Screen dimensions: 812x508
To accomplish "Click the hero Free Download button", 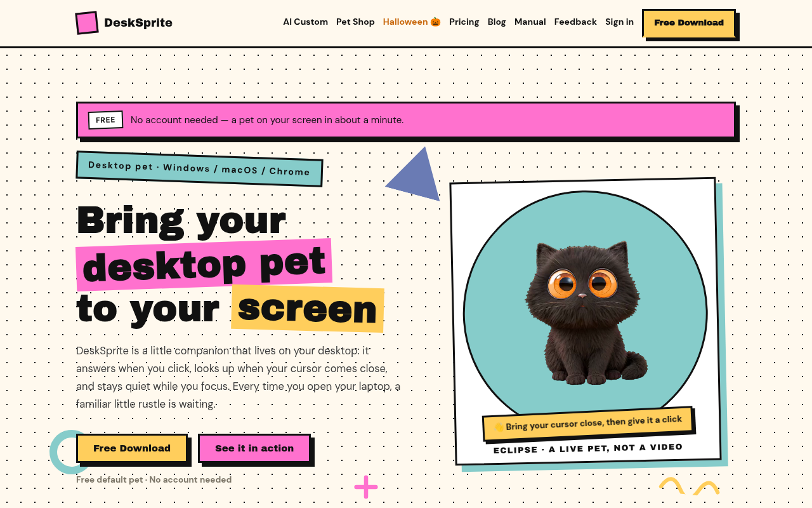I will (132, 448).
